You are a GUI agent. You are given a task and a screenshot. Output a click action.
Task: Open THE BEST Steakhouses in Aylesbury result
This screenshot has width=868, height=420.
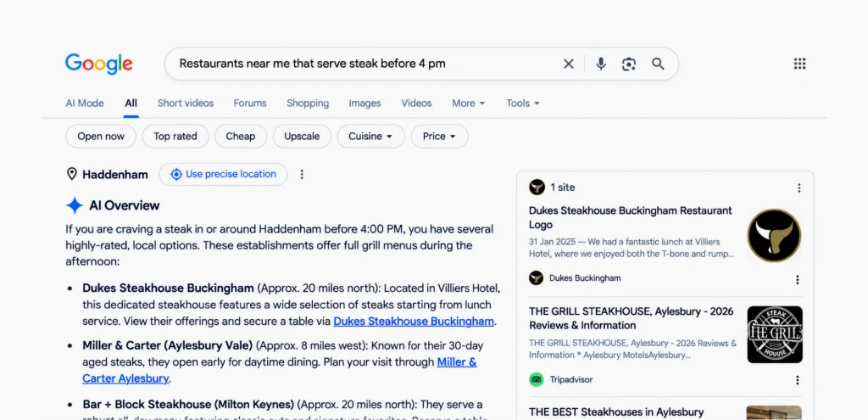click(616, 412)
